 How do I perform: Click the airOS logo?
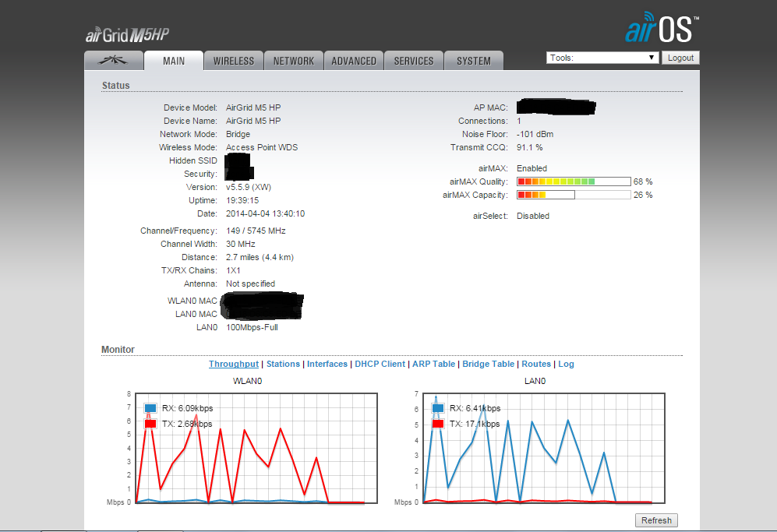pyautogui.click(x=662, y=28)
